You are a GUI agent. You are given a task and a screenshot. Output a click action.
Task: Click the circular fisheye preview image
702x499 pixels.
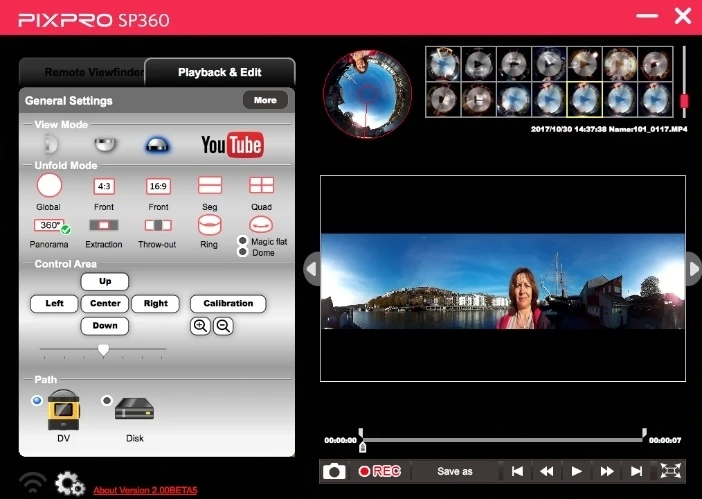pos(367,94)
